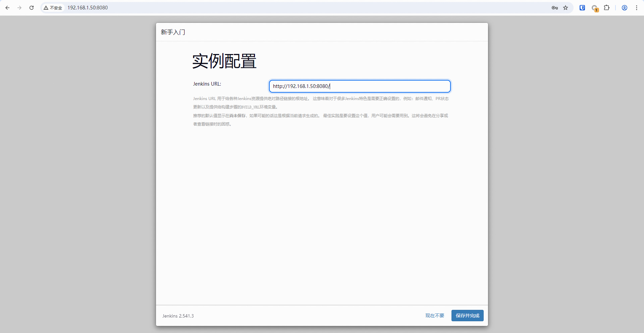Focus the Jenkins URL input field
The height and width of the screenshot is (333, 644).
[360, 86]
